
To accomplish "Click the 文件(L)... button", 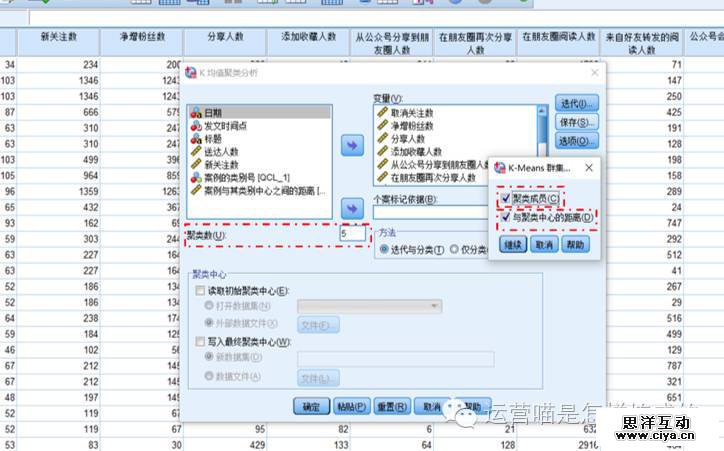I will tap(319, 378).
